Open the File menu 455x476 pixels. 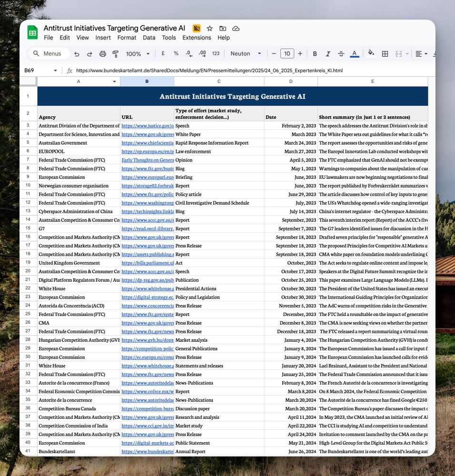click(x=48, y=38)
